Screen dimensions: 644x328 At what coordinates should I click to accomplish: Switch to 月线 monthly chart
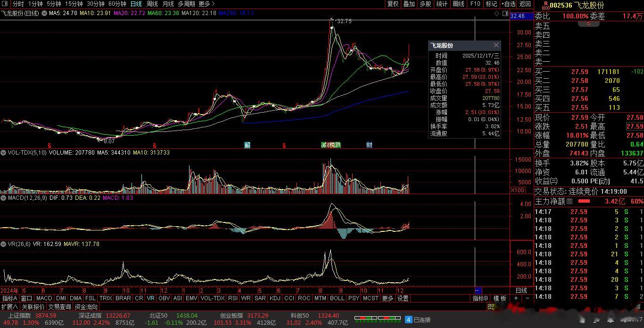click(168, 4)
